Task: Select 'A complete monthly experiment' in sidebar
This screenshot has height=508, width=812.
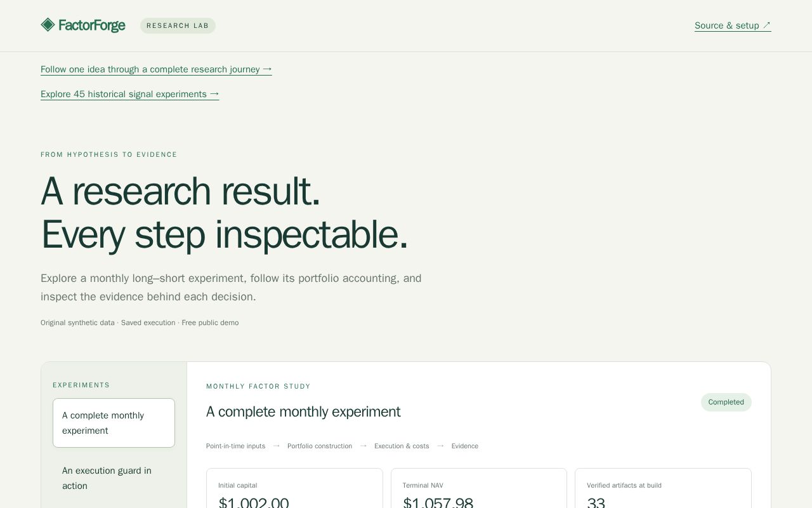Action: click(x=114, y=423)
